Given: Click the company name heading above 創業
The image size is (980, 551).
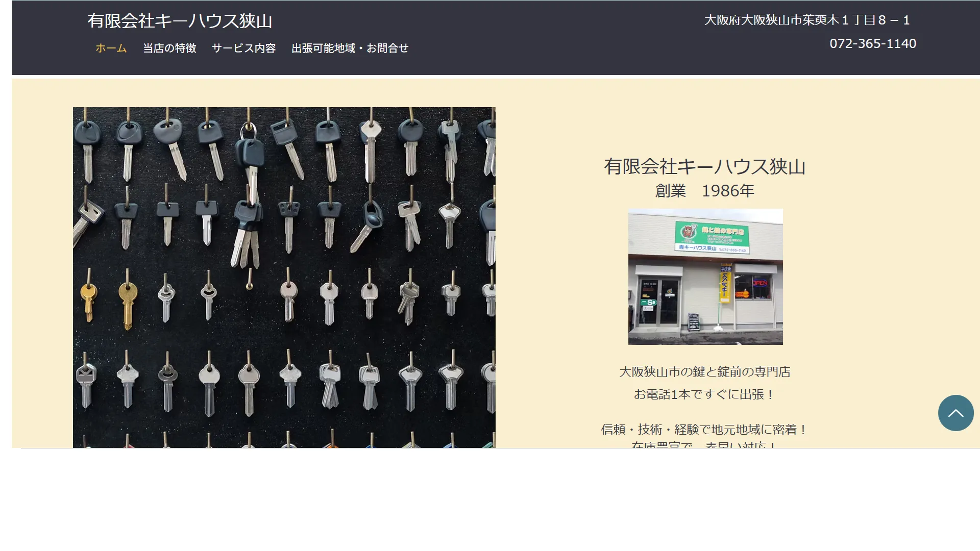Looking at the screenshot, I should pos(704,166).
